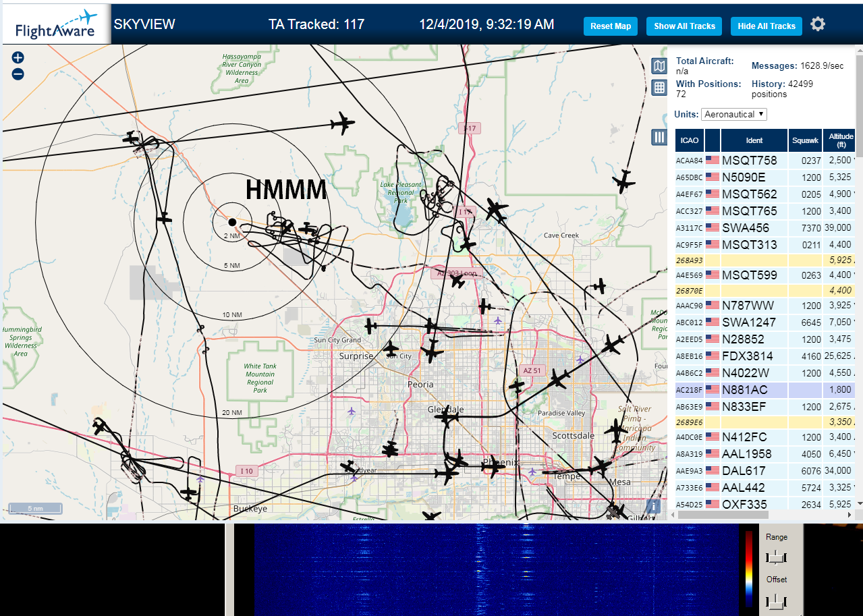Adjust the Range slider in waterfall panel
This screenshot has height=616, width=863.
tap(777, 557)
